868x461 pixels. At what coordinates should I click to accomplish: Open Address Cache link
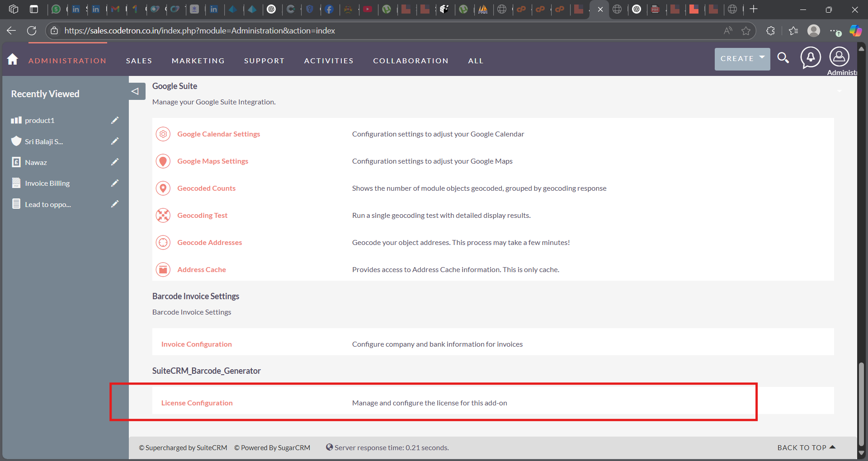tap(201, 269)
